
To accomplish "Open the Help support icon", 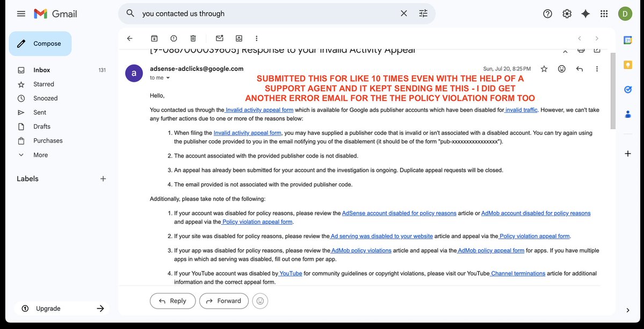I will 547,13.
